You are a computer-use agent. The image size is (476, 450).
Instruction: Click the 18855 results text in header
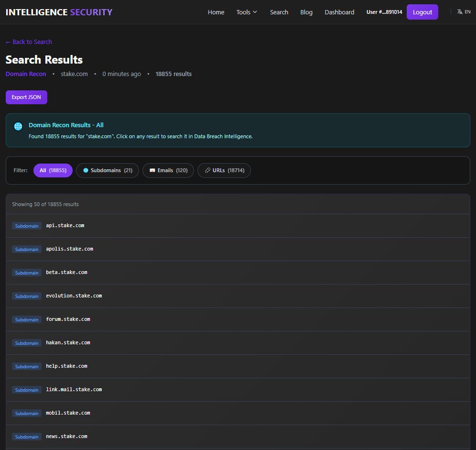tap(173, 74)
